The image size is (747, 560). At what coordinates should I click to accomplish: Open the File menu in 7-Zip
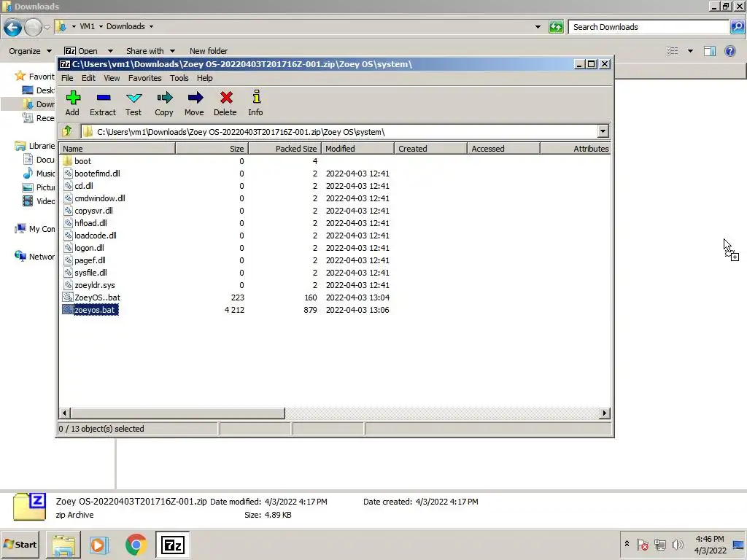tap(67, 78)
